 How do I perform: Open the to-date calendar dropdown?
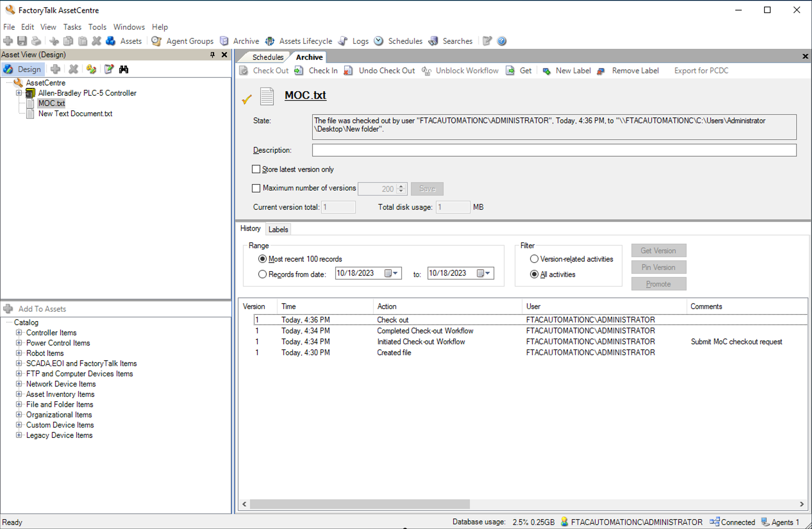point(484,273)
